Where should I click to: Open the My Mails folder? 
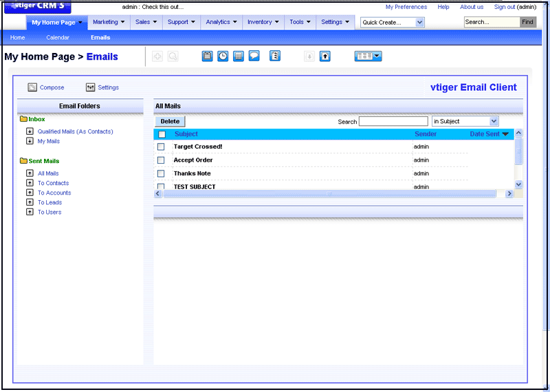click(49, 141)
